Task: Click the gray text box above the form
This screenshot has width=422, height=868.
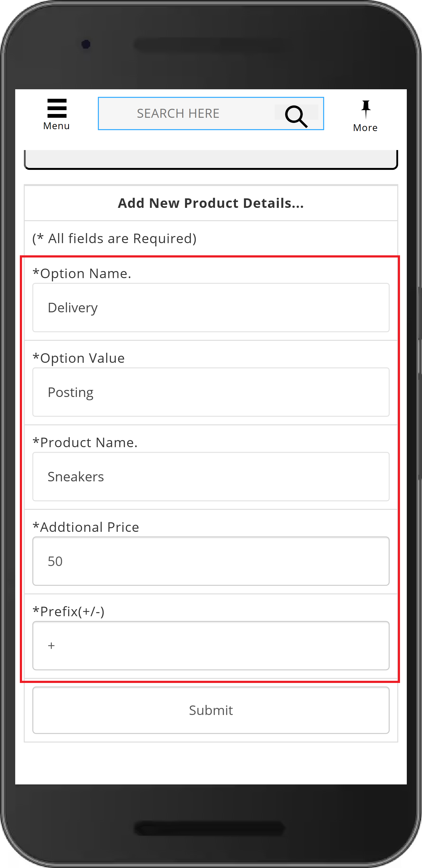Action: 211,159
